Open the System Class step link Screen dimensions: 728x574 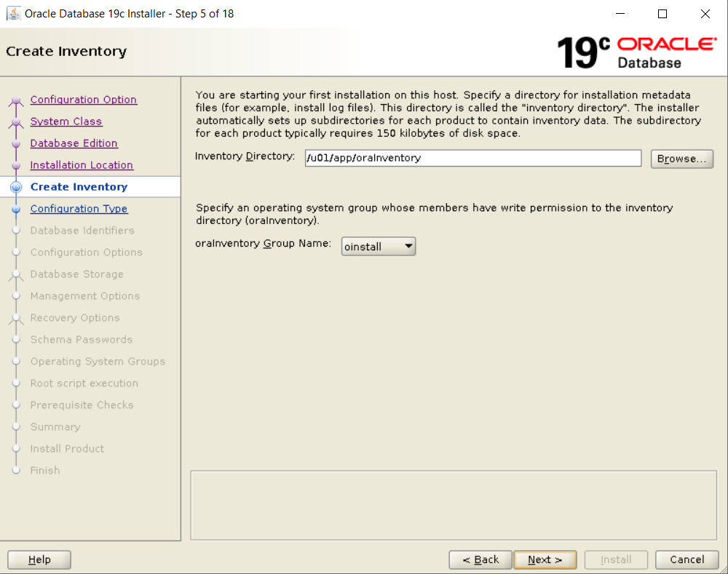pos(66,121)
